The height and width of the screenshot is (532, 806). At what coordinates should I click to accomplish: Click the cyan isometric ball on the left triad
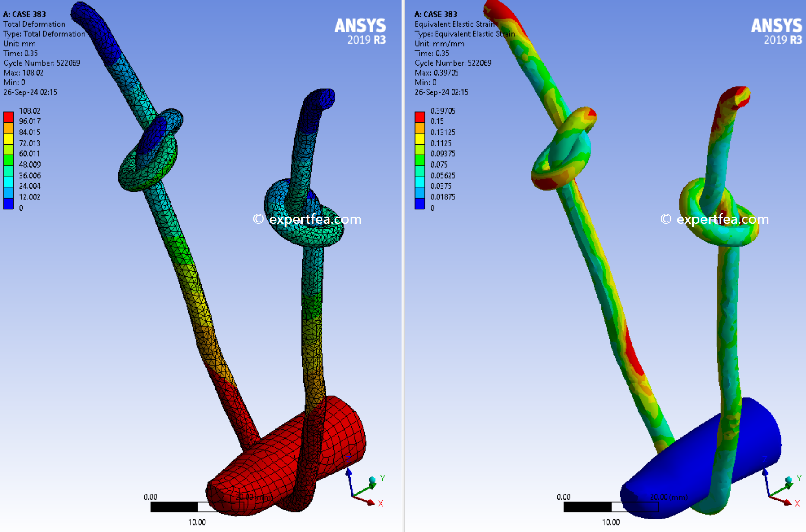(372, 480)
